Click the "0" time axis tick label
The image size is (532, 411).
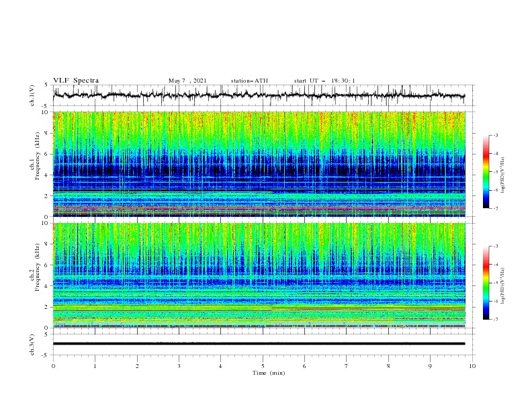coord(53,366)
